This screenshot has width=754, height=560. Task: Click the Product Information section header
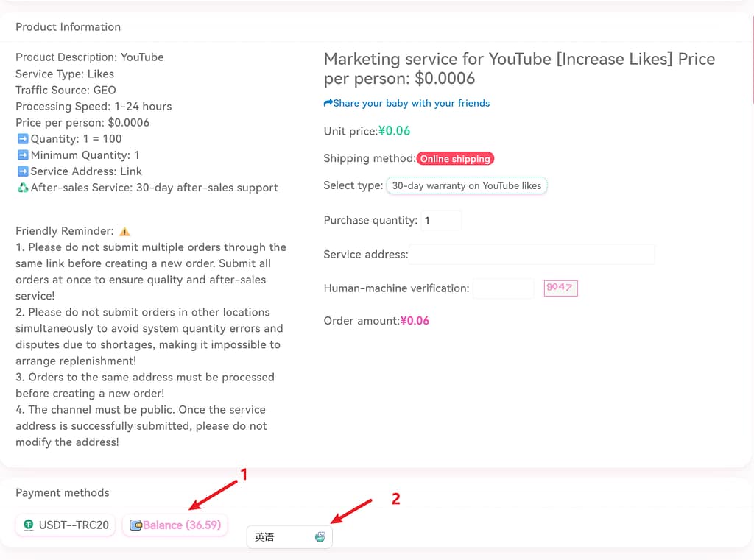point(68,27)
